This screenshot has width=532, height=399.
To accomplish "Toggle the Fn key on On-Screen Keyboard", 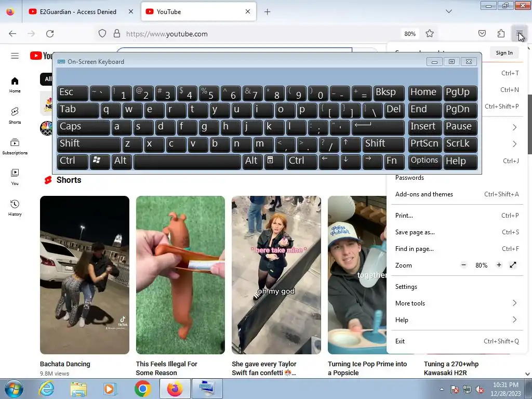I will coord(394,161).
